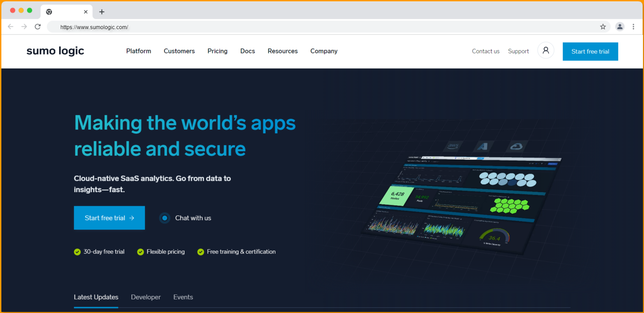
Task: Click the user account icon in header
Action: 546,50
